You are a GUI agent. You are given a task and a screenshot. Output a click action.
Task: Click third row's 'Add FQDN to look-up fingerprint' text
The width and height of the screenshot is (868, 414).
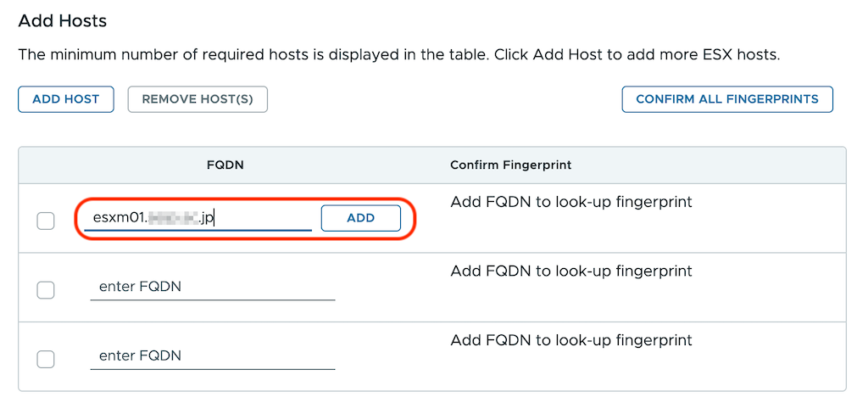[x=571, y=340]
